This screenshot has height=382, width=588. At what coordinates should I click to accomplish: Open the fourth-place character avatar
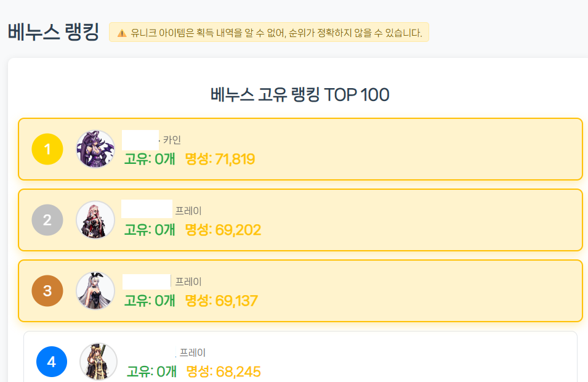tap(99, 362)
